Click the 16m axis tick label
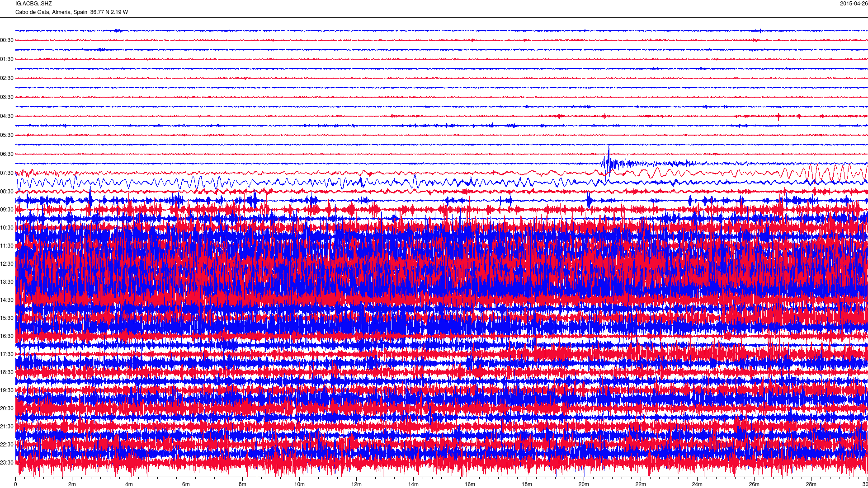 (470, 484)
